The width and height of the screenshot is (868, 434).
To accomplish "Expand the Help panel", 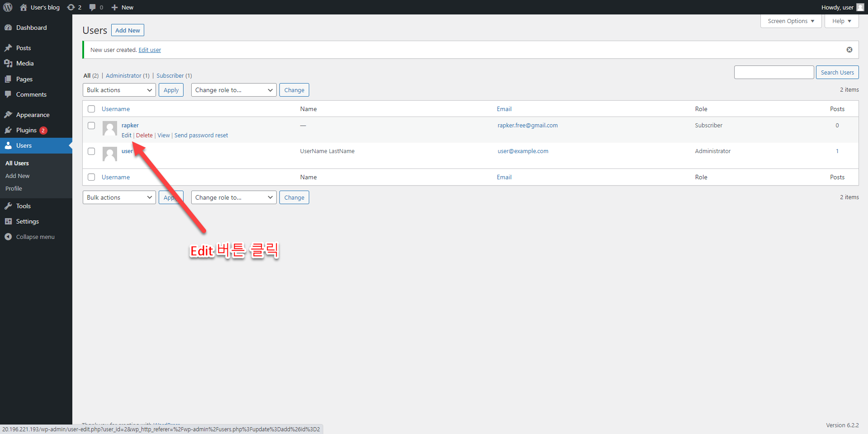I will pyautogui.click(x=841, y=21).
